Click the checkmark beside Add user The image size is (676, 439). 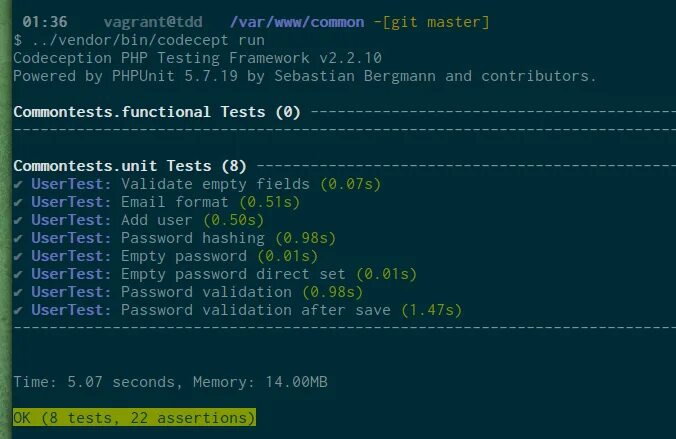(x=18, y=221)
